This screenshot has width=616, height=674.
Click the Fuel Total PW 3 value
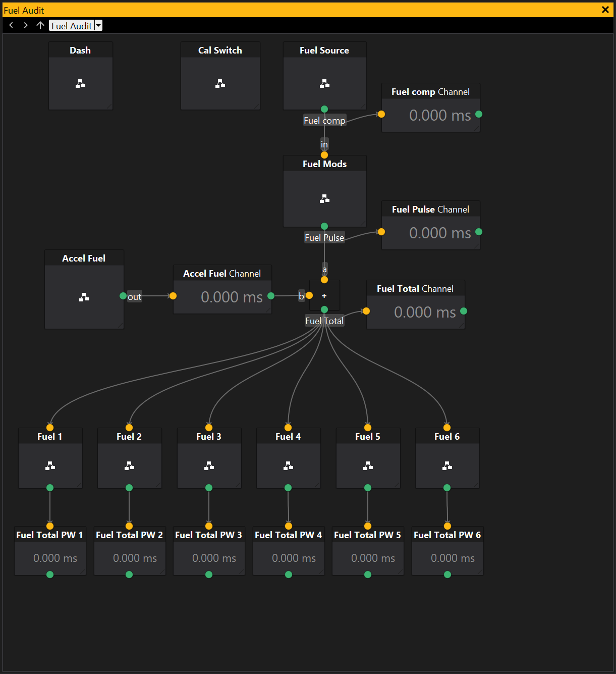(x=214, y=558)
